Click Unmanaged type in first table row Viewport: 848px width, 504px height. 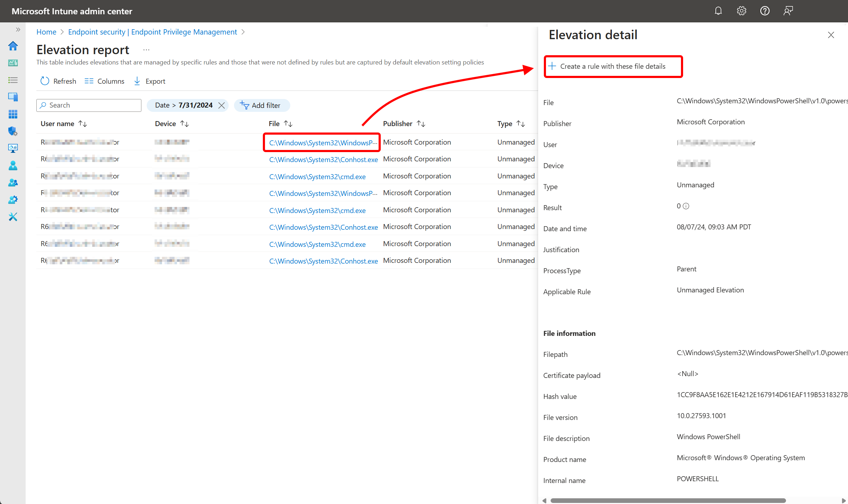[x=516, y=142]
